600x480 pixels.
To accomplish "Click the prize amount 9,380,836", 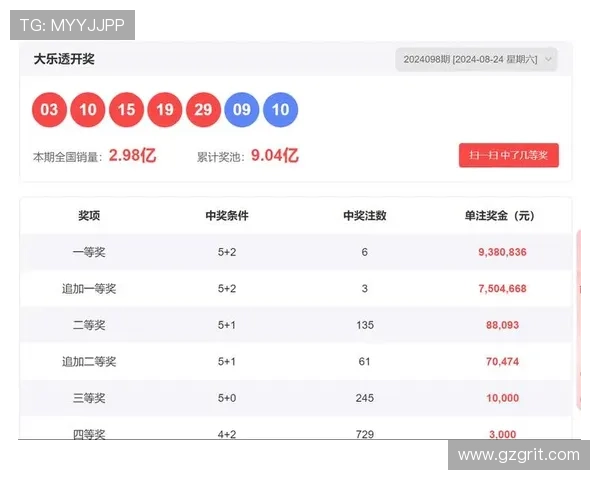I will pos(502,252).
